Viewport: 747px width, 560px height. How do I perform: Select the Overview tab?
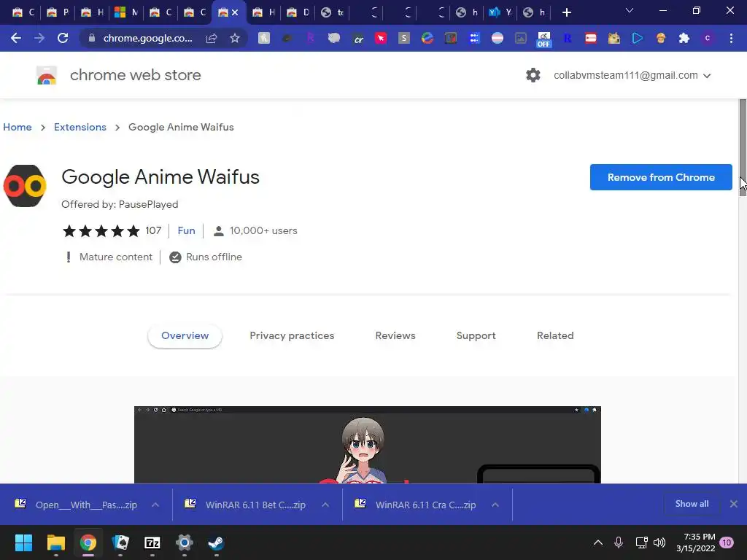pos(185,335)
